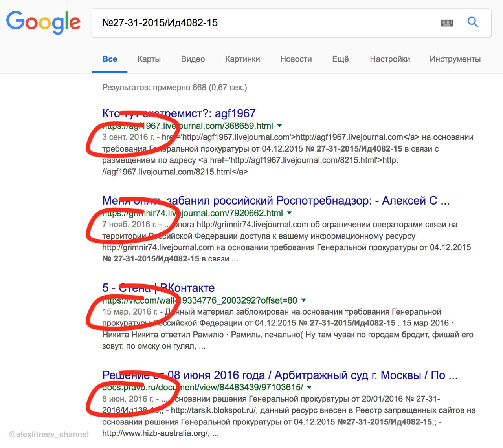
Task: Open the Новости tab
Action: (x=296, y=59)
